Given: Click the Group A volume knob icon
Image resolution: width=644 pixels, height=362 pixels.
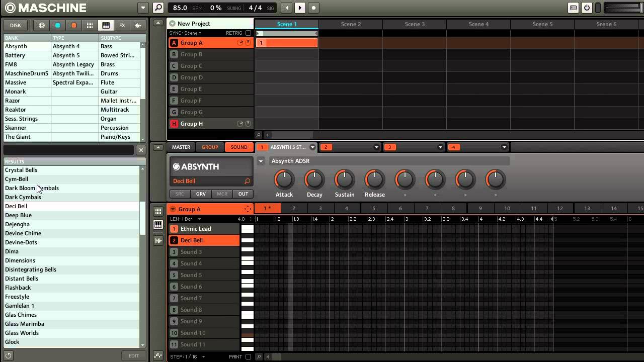Looking at the screenshot, I should coord(248,43).
